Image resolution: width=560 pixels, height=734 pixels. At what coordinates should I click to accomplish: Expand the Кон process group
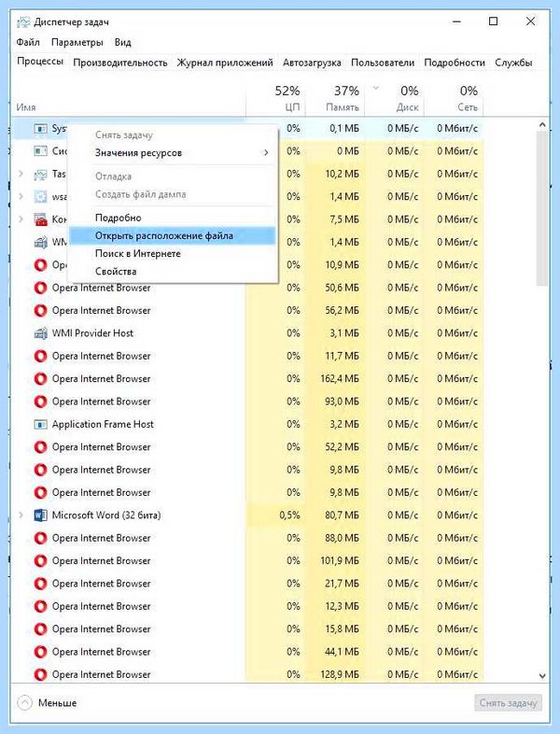pyautogui.click(x=21, y=219)
